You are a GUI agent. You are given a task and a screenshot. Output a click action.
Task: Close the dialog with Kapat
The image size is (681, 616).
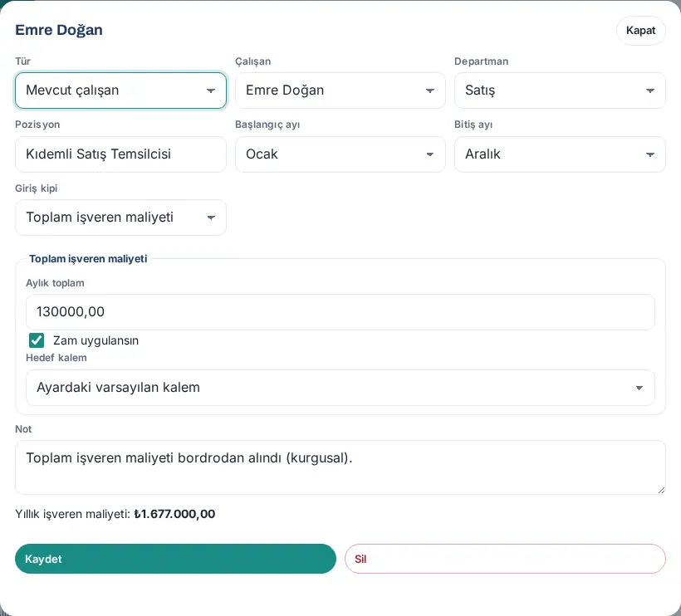[x=640, y=31]
